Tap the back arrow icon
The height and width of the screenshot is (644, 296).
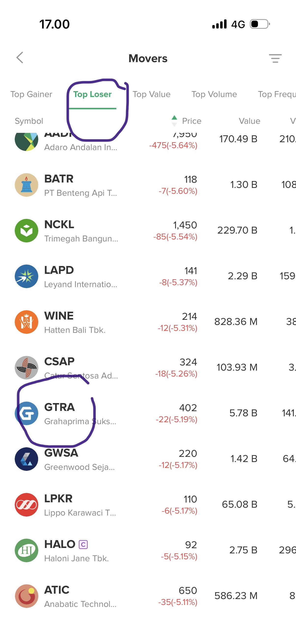pos(20,58)
